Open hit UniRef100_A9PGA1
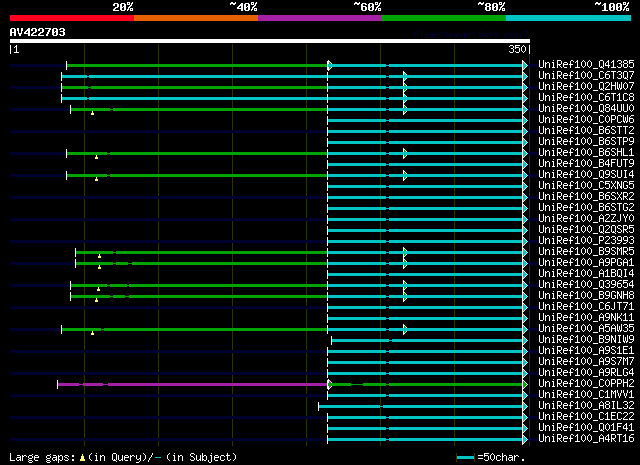Viewport: 640px width, 465px height. (586, 263)
